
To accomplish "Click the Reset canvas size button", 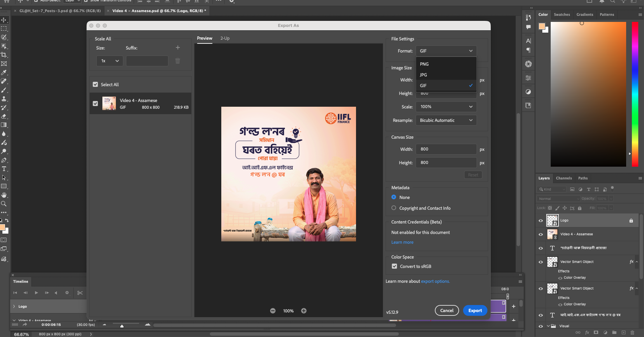I will pos(473,175).
